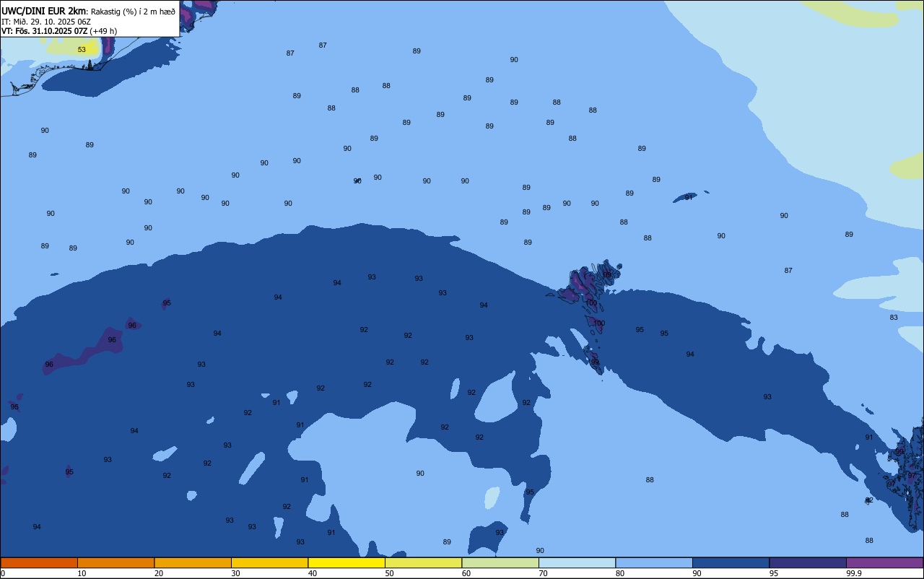The width and height of the screenshot is (924, 579).
Task: Click the dark navy 95–99.9 legend swatch
Action: click(808, 562)
